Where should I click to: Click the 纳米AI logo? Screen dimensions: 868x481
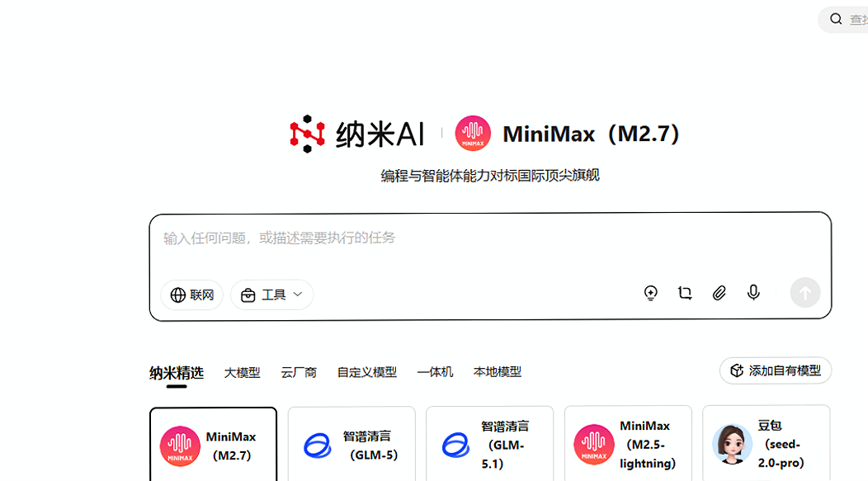(x=356, y=134)
